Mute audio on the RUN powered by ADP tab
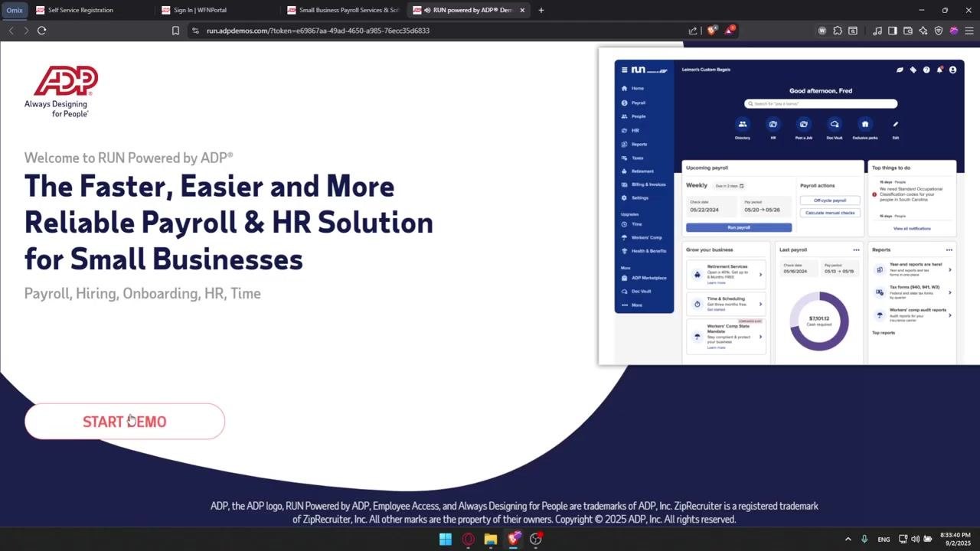The width and height of the screenshot is (980, 551). click(x=429, y=10)
